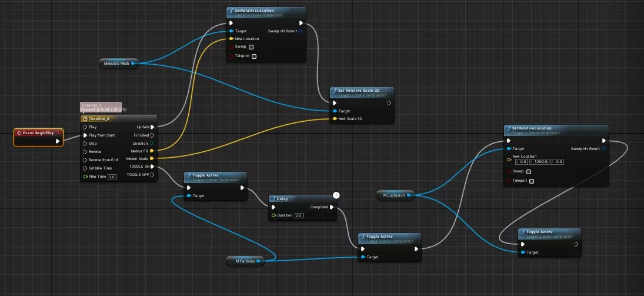Click the Finished output pin on Timeline_0
Viewport: 644px width, 296px height.
point(152,135)
